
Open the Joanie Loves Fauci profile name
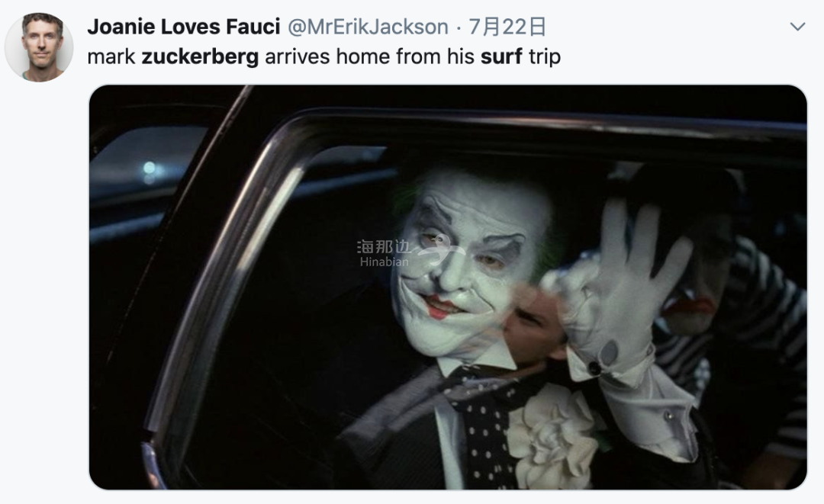(x=183, y=27)
